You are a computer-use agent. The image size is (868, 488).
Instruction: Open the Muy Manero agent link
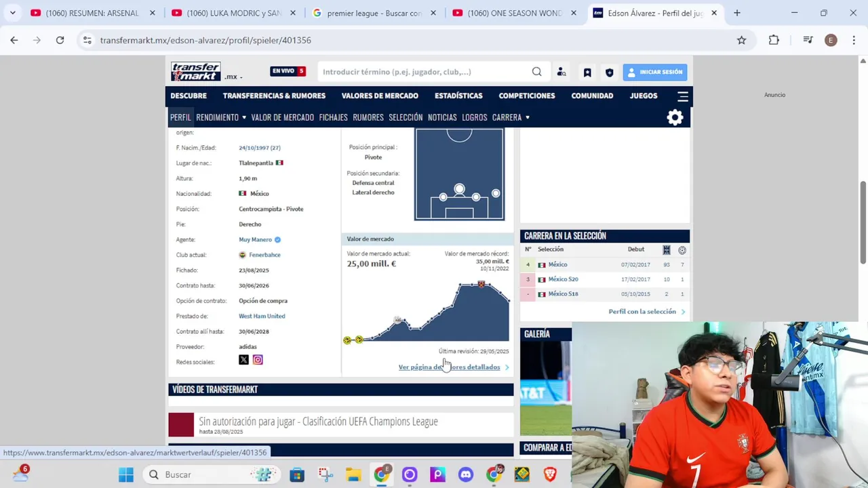[x=255, y=239]
